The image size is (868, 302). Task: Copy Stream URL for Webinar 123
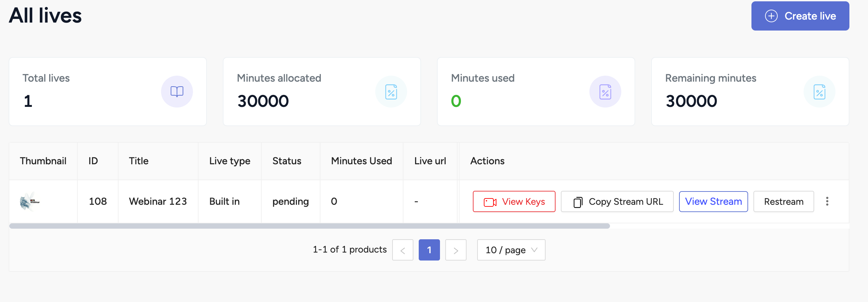617,201
